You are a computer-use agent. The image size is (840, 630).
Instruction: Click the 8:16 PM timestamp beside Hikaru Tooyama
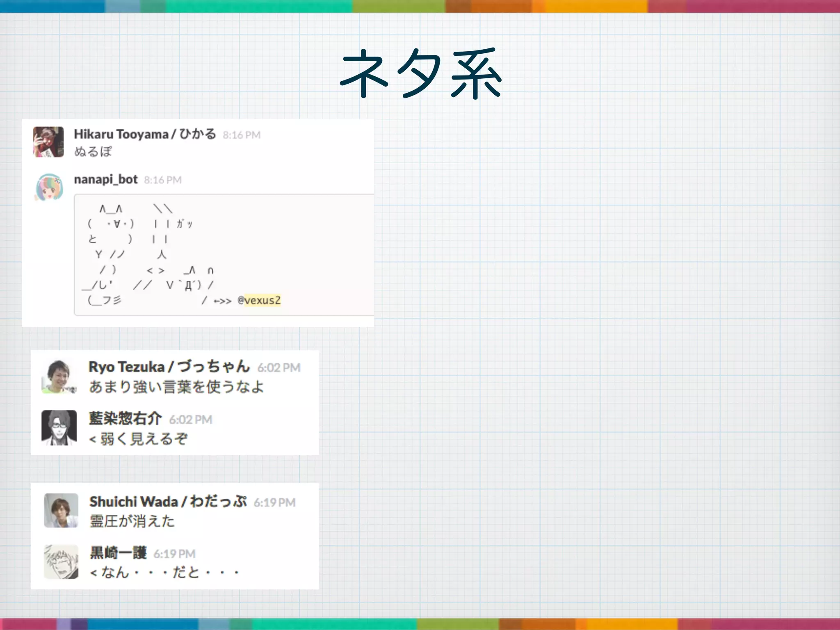[242, 135]
